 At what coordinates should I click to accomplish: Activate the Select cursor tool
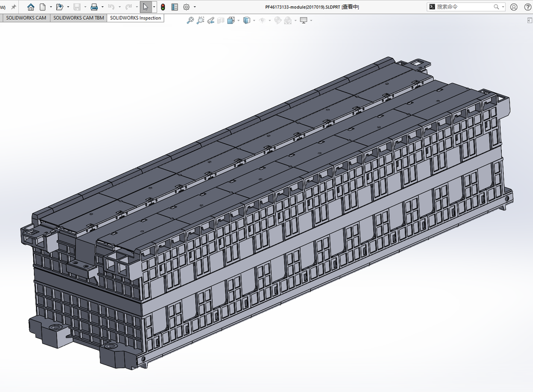(146, 7)
